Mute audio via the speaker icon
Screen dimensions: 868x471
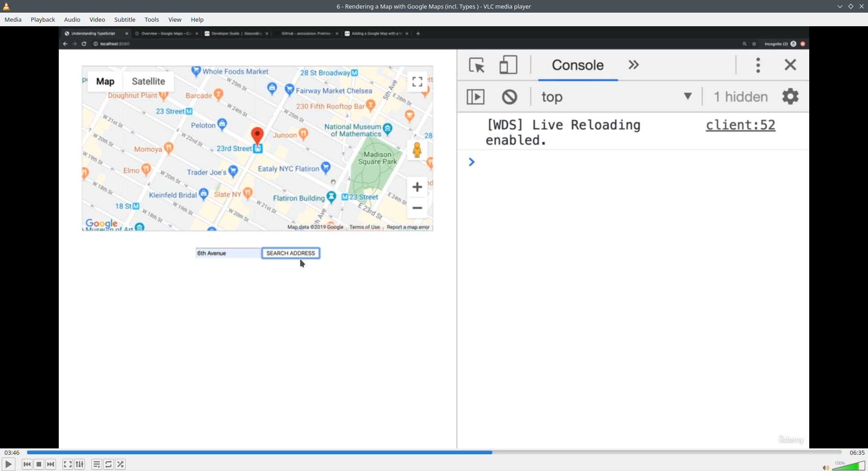pos(826,467)
